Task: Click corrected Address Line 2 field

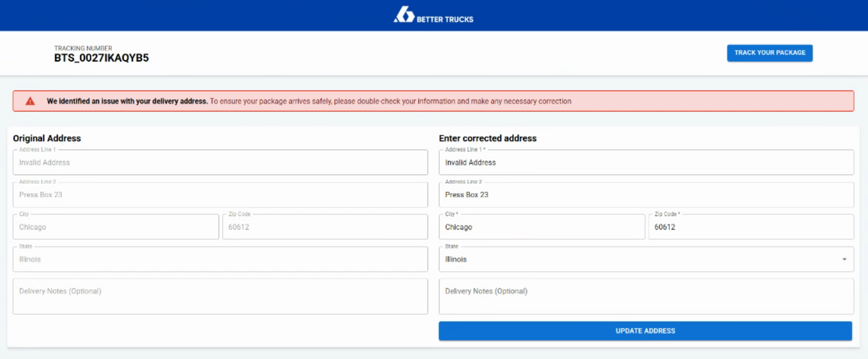Action: pos(646,195)
